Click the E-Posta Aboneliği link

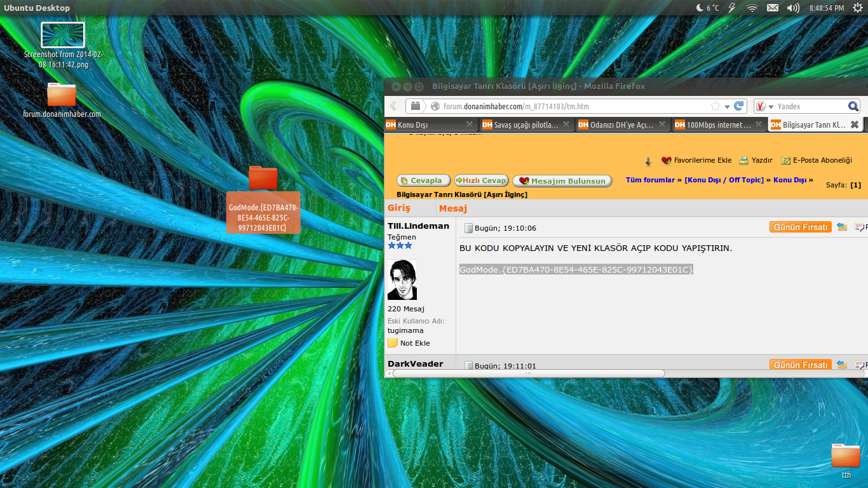(822, 161)
